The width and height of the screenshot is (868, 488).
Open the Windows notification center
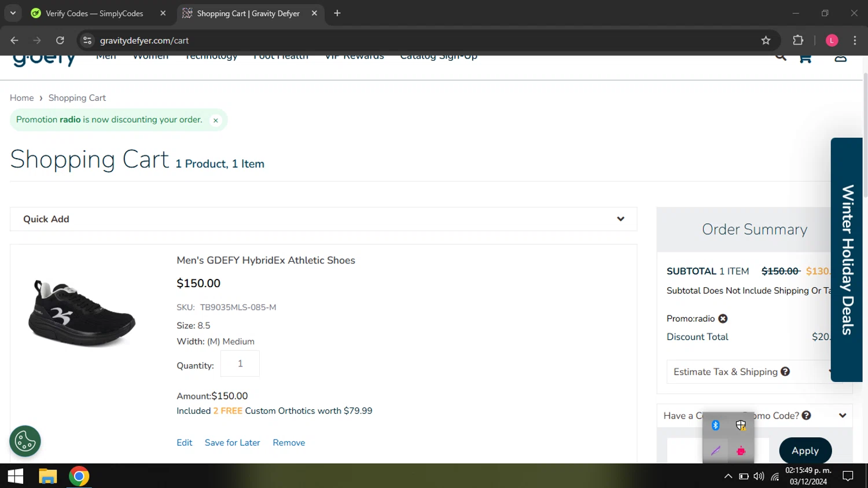click(x=848, y=476)
